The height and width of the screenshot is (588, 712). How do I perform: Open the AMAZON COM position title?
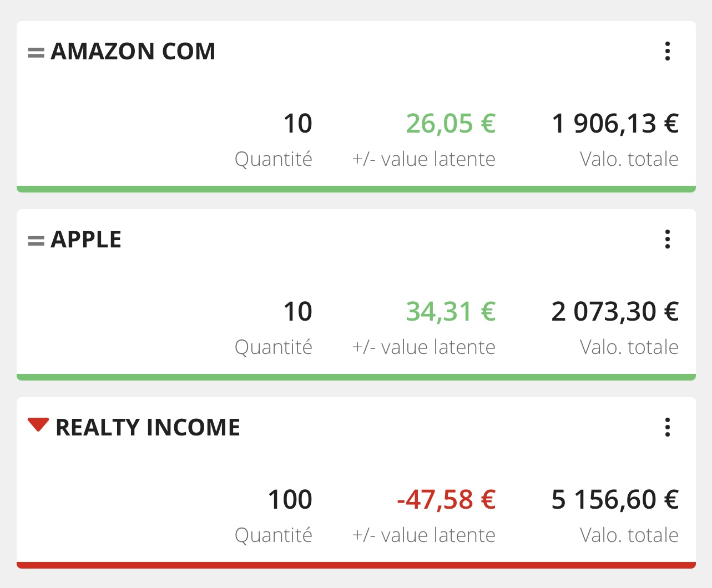tap(133, 52)
